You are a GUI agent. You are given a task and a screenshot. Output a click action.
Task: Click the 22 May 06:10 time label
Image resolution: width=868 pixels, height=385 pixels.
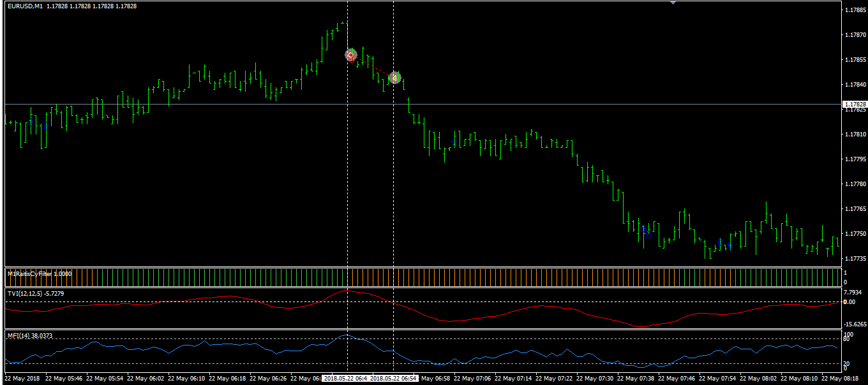click(x=186, y=379)
